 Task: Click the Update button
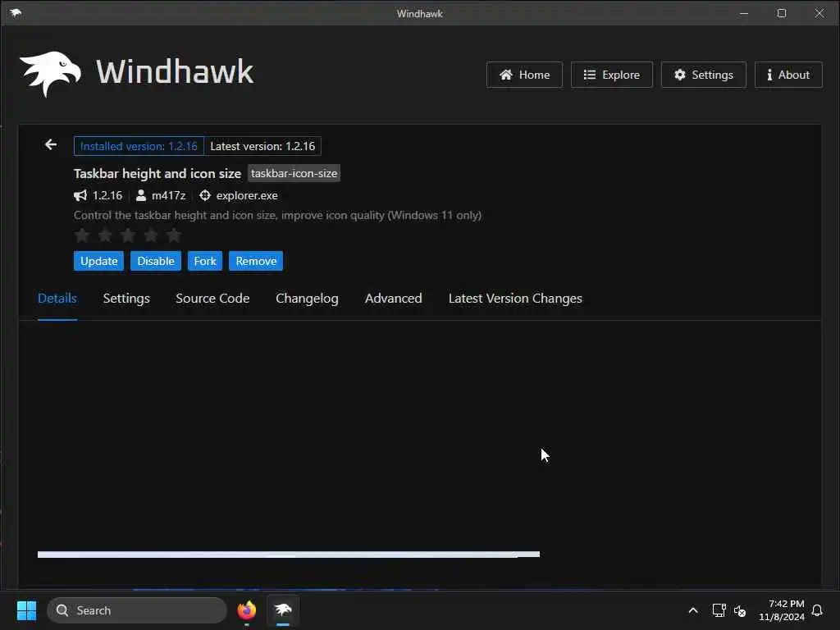(x=98, y=261)
